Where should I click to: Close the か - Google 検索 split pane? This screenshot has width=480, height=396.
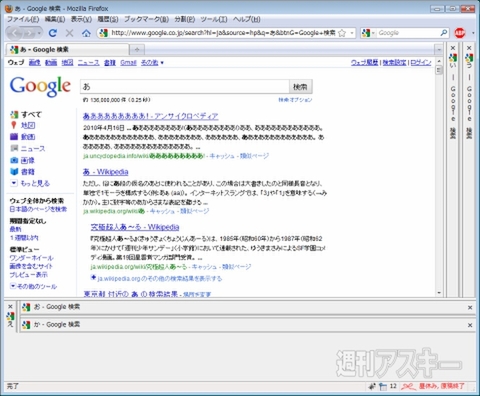pyautogui.click(x=470, y=325)
